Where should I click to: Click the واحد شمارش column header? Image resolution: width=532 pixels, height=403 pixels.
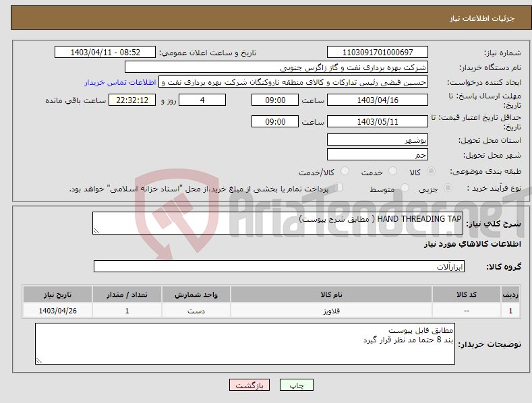tap(196, 294)
